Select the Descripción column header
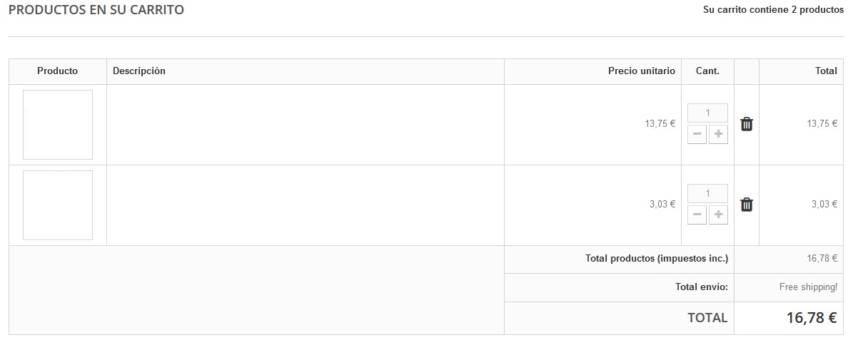 (139, 71)
